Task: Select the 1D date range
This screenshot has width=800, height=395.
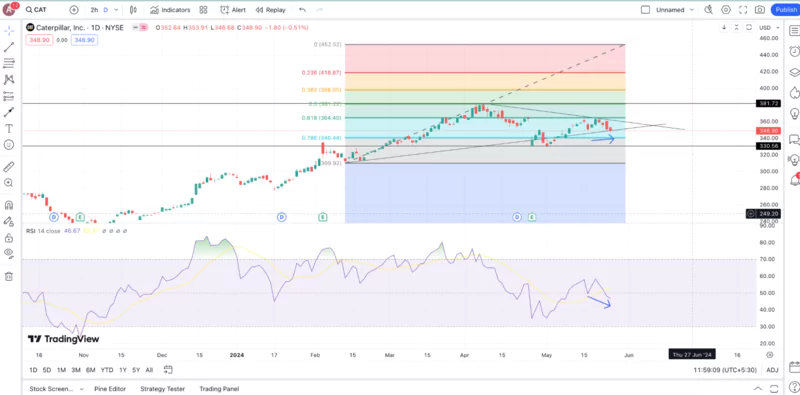Action: pos(33,370)
